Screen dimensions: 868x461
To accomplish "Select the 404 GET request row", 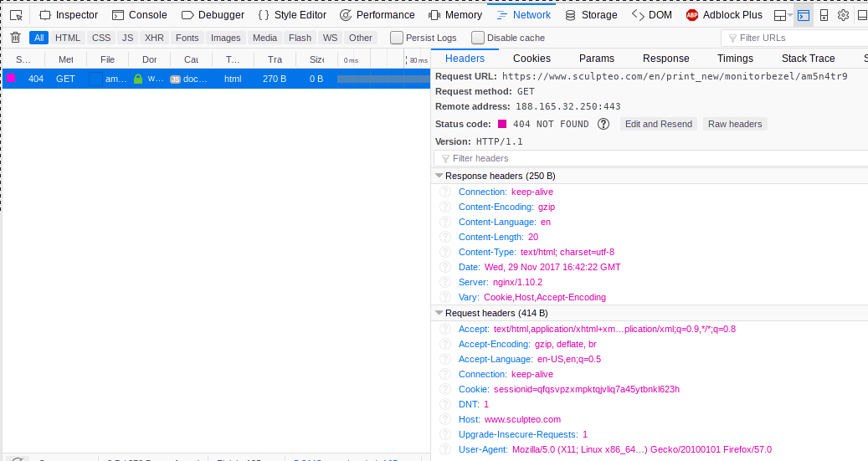I will [x=217, y=79].
